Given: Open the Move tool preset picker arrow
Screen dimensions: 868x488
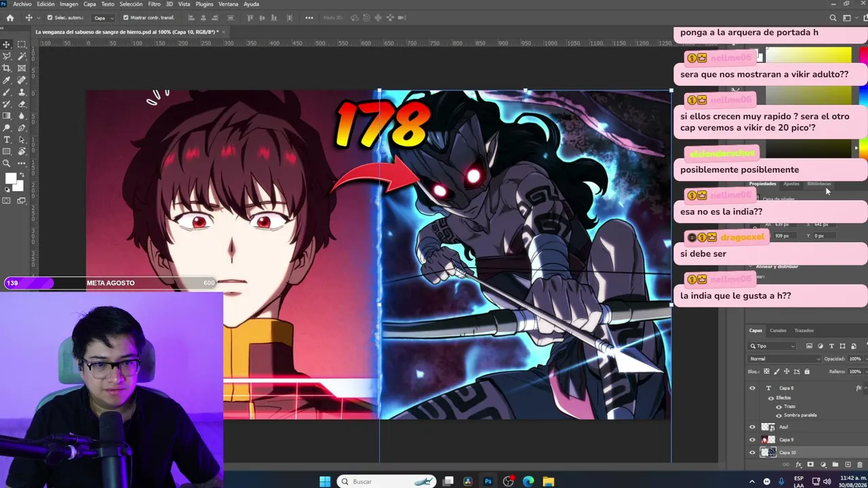Looking at the screenshot, I should coord(37,18).
